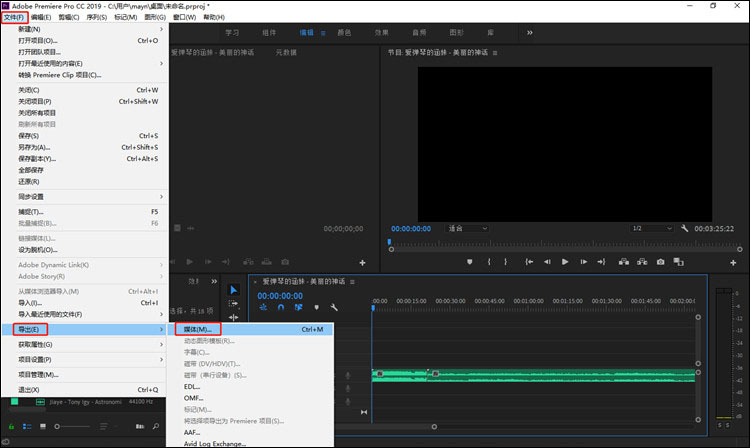Screen dimensions: 750x448
Task: Choose Media (M)... Ctrl+M export option
Action: coord(250,329)
